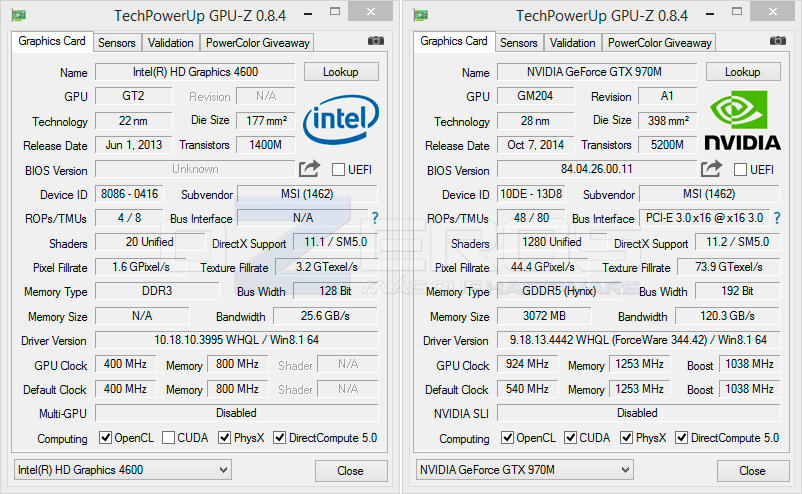Screen dimensions: 802x494
Task: Click Shaders value 1280 Unified
Action: [x=552, y=242]
